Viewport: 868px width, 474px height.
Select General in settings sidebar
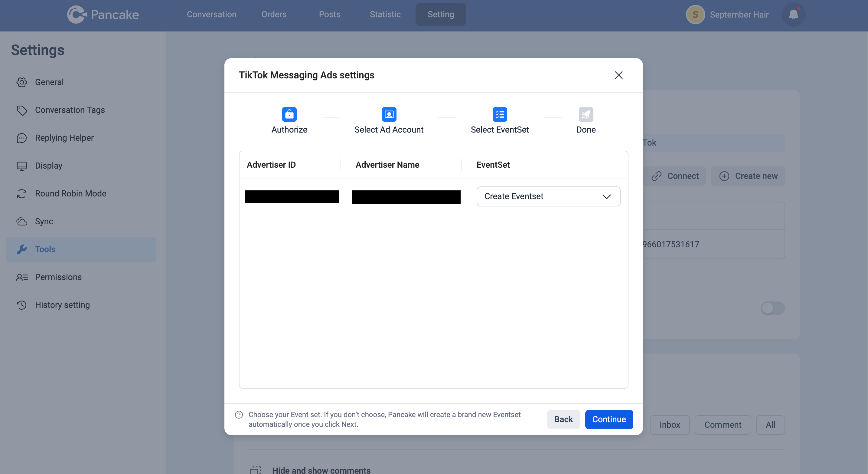[81, 82]
